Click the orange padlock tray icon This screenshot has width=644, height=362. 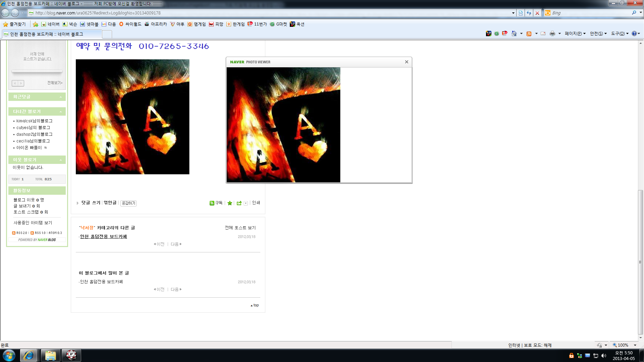572,356
